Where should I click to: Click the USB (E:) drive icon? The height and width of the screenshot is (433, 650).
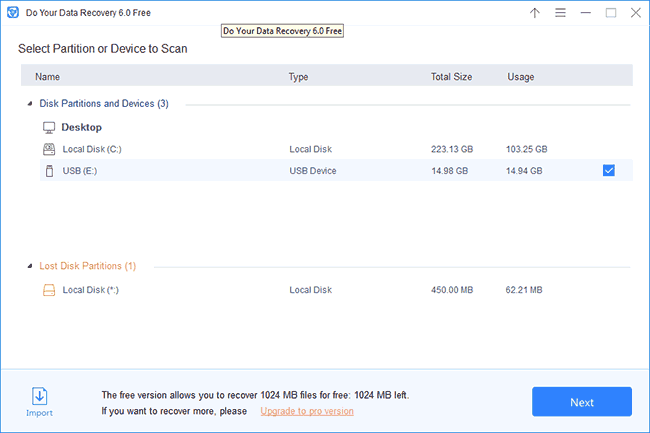pos(49,171)
